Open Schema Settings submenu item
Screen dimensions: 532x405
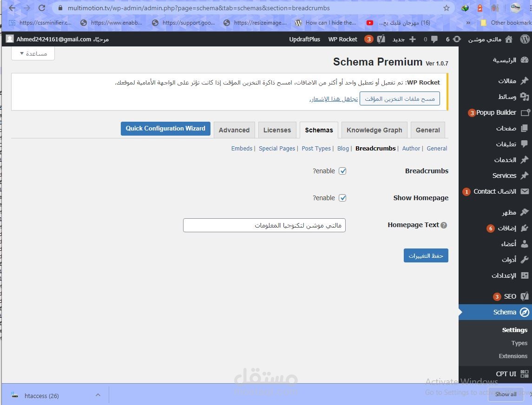pyautogui.click(x=515, y=330)
